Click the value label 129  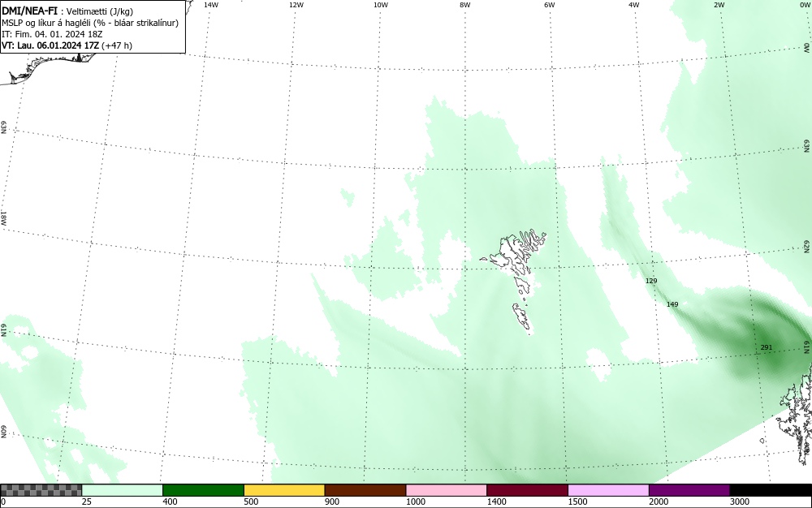pyautogui.click(x=651, y=281)
